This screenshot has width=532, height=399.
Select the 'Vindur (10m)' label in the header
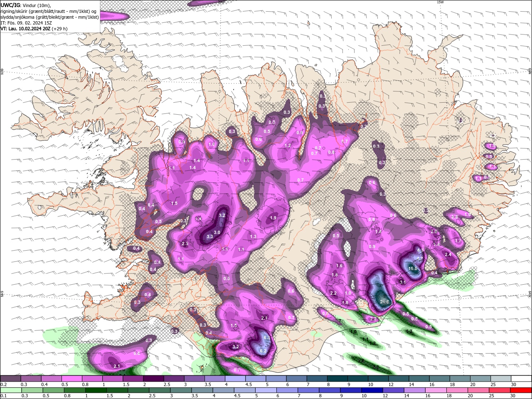[x=37, y=5]
